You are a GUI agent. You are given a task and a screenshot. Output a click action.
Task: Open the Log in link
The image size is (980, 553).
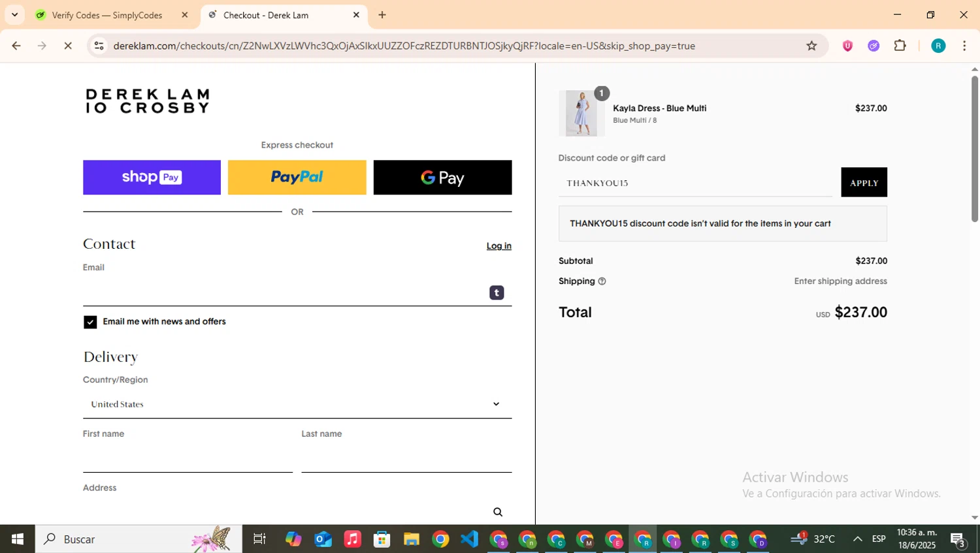499,246
